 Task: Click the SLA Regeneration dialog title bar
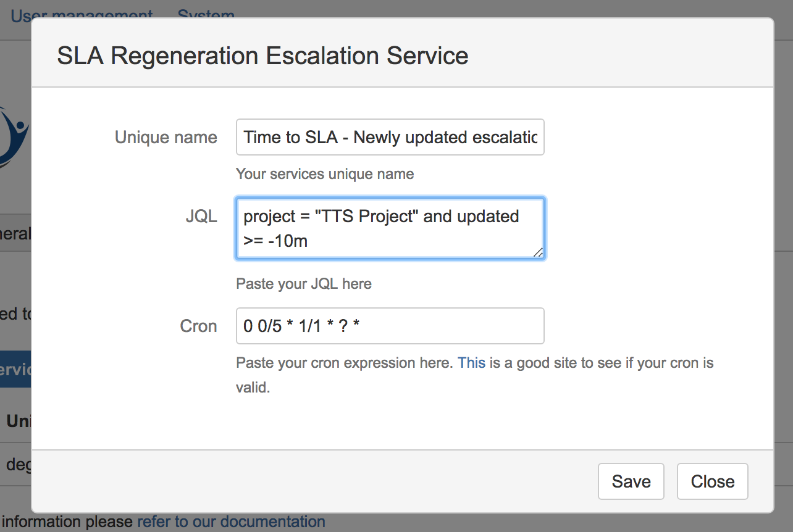click(x=262, y=56)
